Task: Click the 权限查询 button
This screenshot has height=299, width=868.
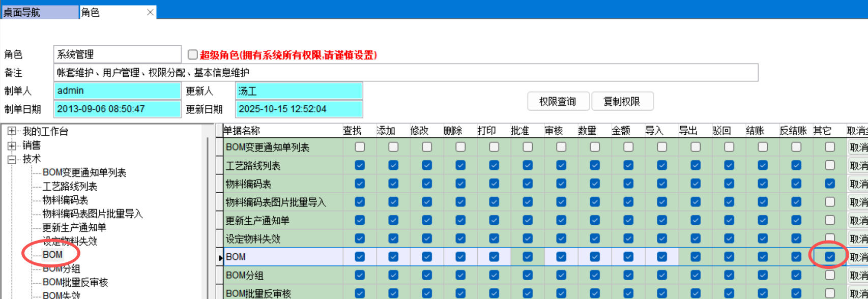Action: [x=558, y=101]
